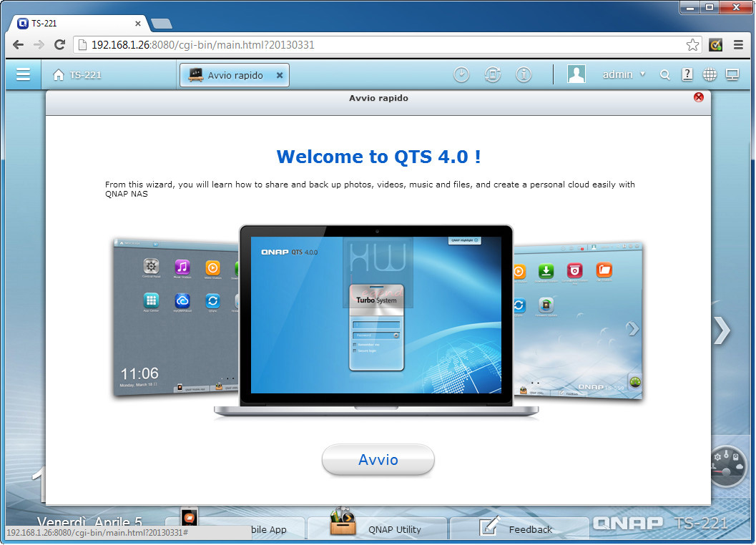Click browser forward arrow

(x=39, y=45)
